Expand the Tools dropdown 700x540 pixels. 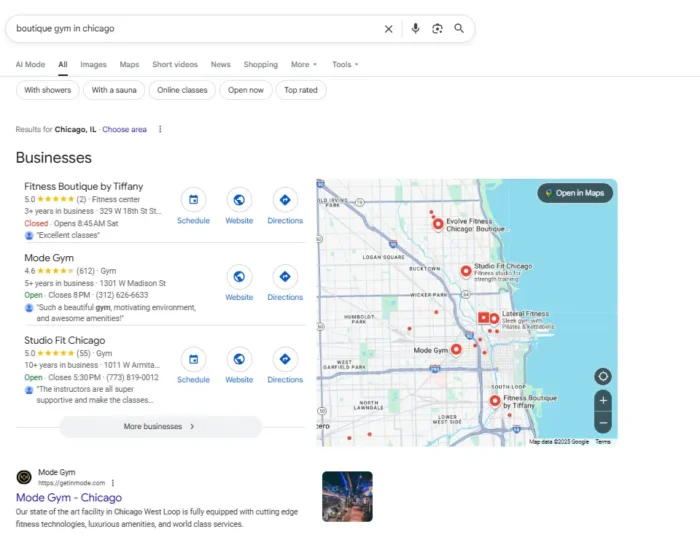pos(345,65)
